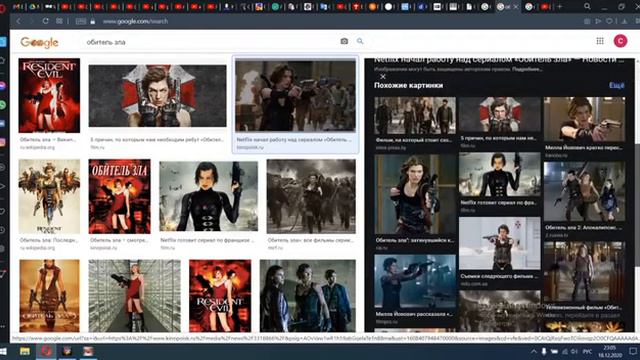This screenshot has height=360, width=640.
Task: Click the 'Похожие картинки' heading
Action: click(x=409, y=85)
